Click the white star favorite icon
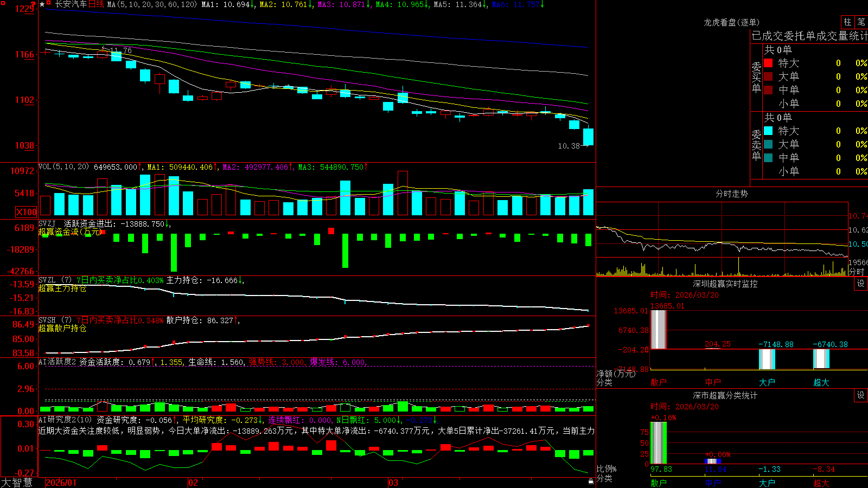This screenshot has height=488, width=868. coord(42,4)
